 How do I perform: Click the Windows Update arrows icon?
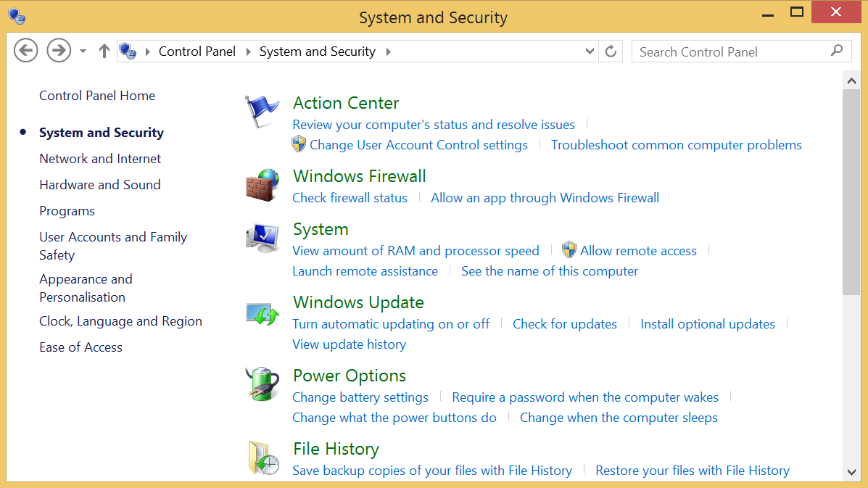coord(263,314)
